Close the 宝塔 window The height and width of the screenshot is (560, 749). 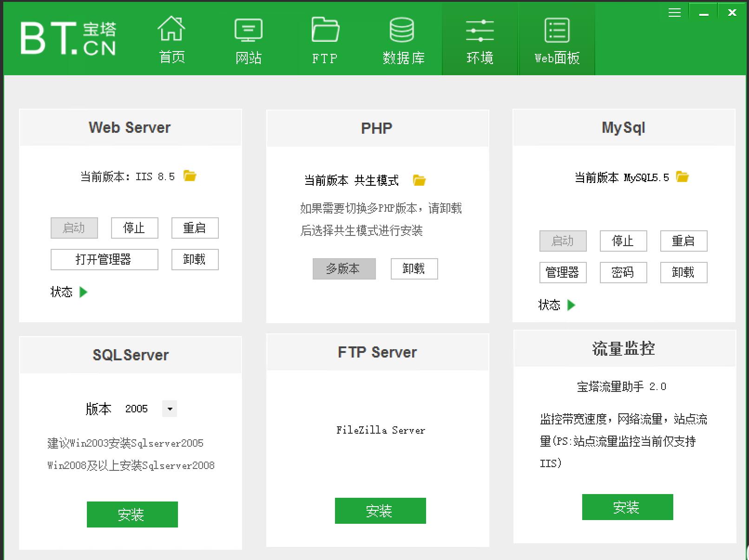click(x=732, y=13)
